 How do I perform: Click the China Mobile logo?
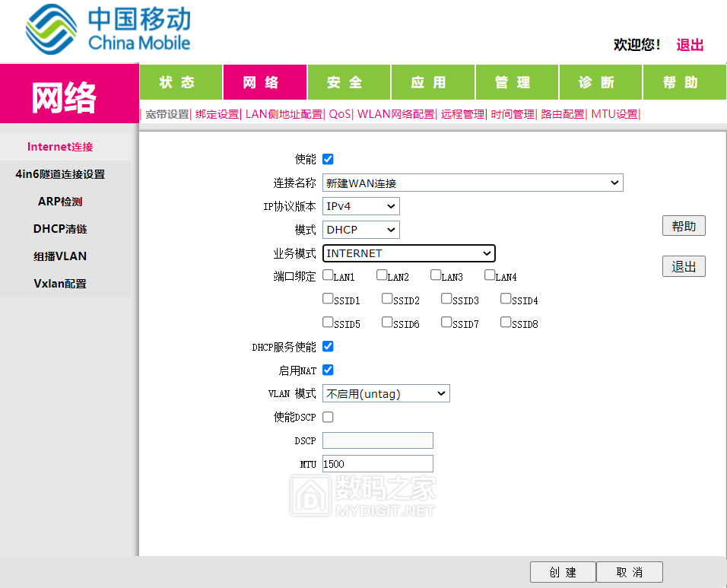click(x=107, y=29)
